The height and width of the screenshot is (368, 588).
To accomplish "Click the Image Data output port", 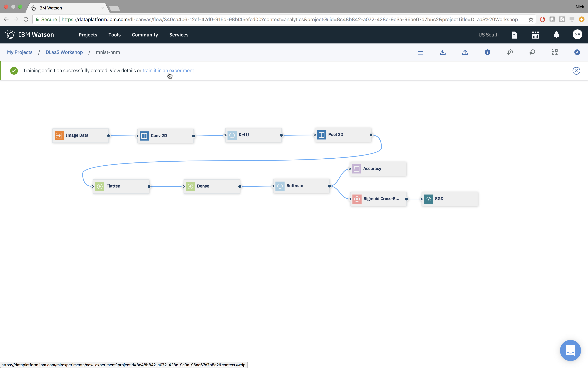I will (x=109, y=136).
